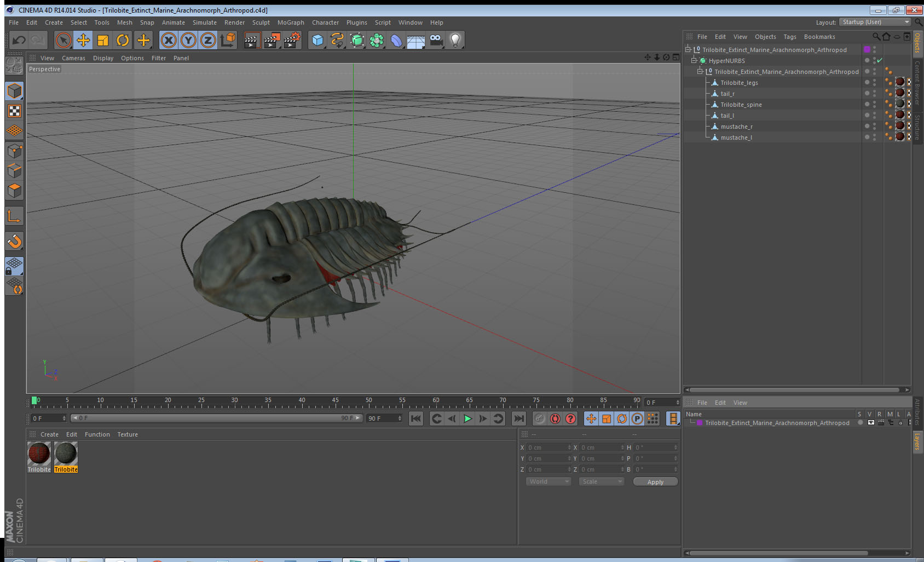Open the World coordinate dropdown
The height and width of the screenshot is (562, 924).
[548, 481]
